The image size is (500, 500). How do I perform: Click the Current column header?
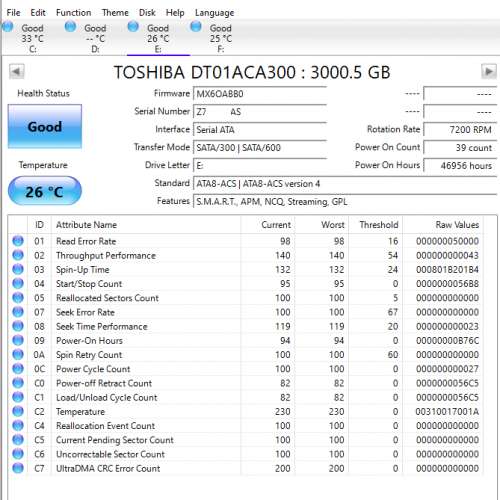268,225
